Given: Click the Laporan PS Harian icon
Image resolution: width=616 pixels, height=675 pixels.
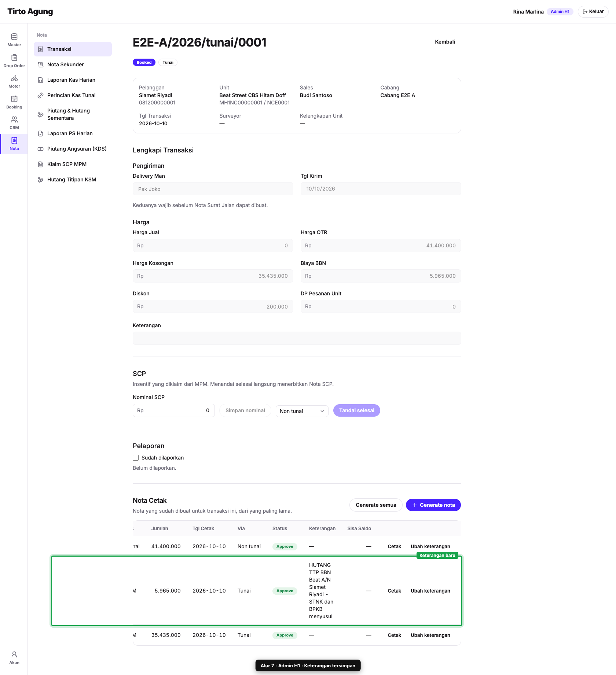Looking at the screenshot, I should point(41,133).
